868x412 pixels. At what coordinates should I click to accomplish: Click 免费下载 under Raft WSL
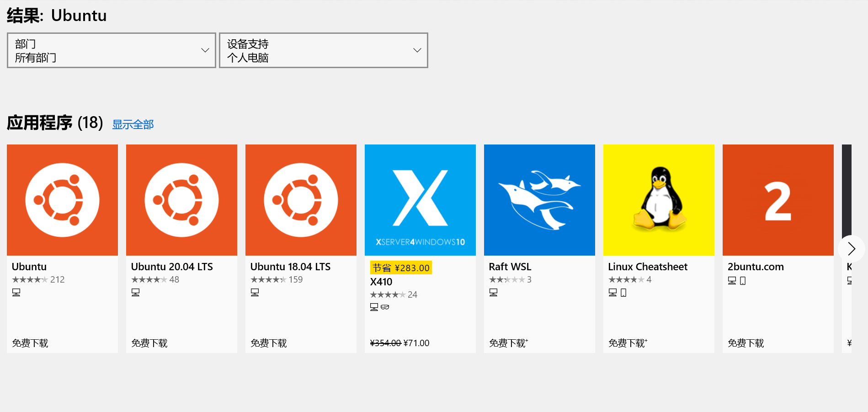tap(508, 343)
